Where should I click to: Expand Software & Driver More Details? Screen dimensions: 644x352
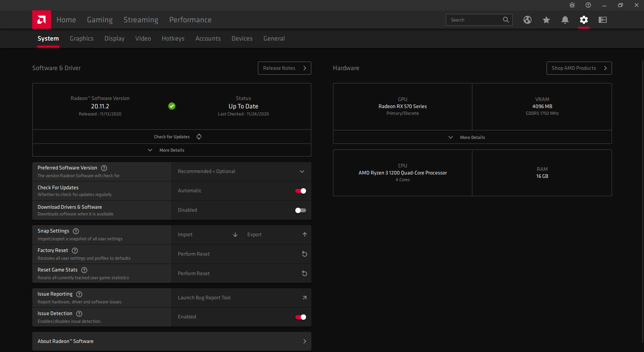(x=172, y=150)
